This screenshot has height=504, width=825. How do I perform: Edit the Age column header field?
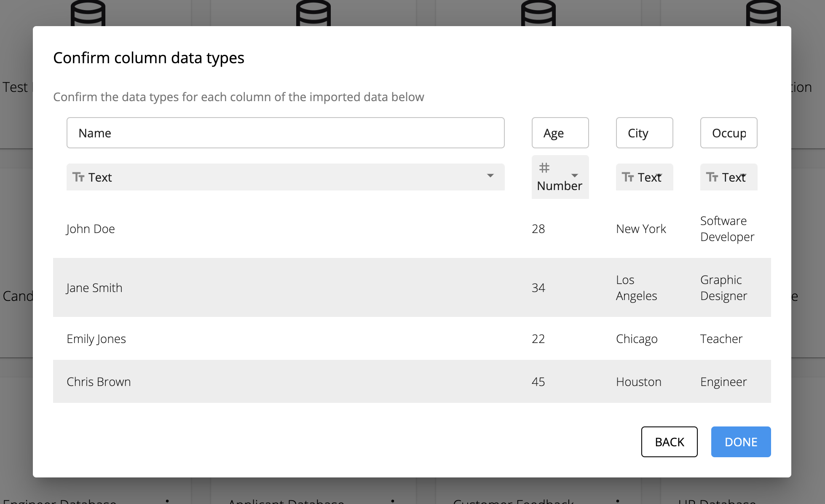point(560,133)
